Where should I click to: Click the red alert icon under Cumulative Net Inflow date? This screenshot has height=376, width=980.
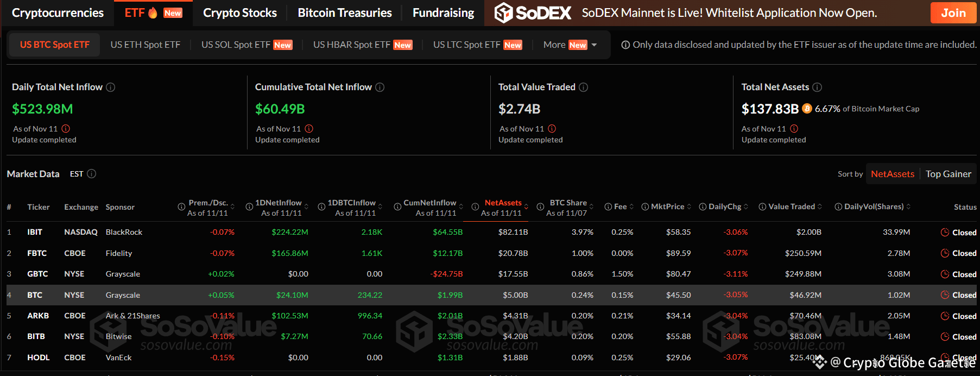pos(309,129)
